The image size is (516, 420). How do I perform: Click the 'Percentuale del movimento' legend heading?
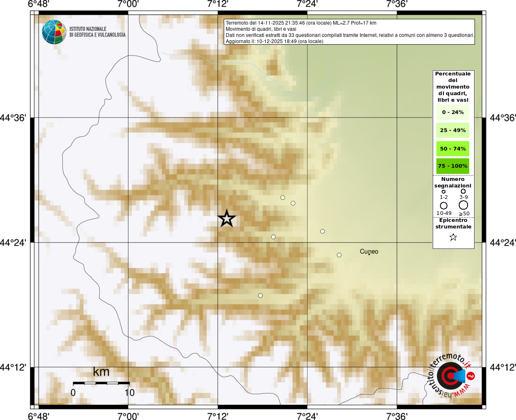click(x=453, y=87)
